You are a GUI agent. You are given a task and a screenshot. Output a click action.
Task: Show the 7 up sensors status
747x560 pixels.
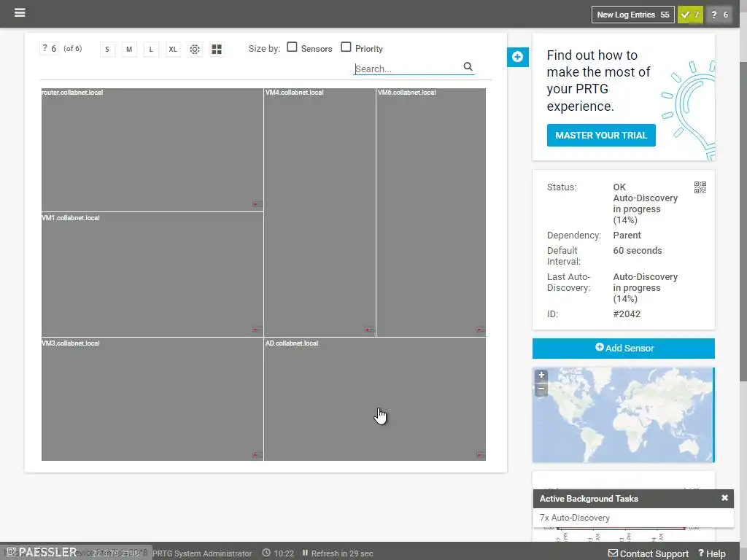(690, 15)
